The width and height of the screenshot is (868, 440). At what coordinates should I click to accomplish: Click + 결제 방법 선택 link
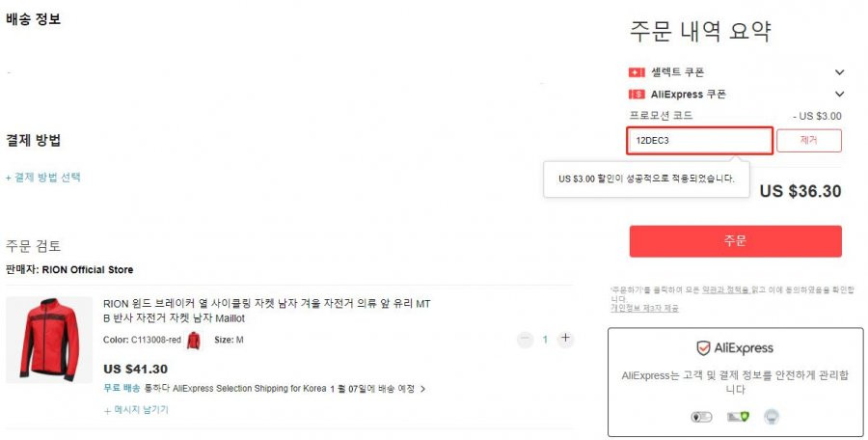coord(43,178)
